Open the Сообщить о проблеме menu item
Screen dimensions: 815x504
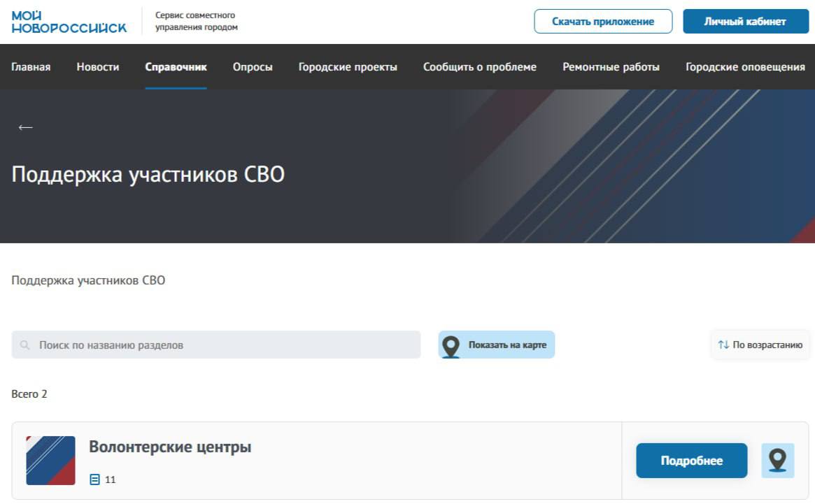coord(479,66)
